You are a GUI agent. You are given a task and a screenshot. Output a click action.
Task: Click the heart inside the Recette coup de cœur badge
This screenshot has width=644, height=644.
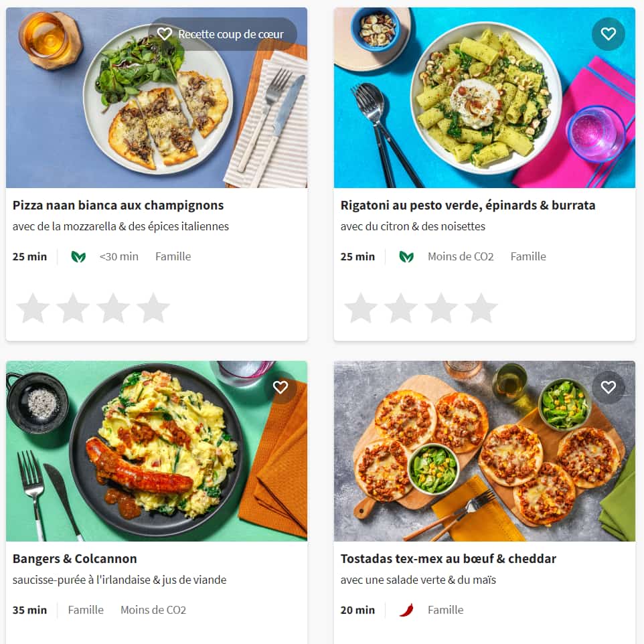165,34
